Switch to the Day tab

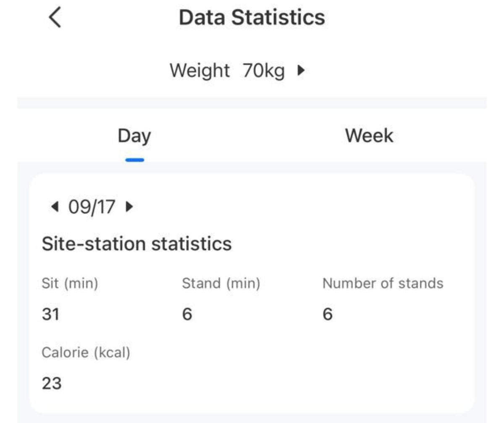(x=134, y=136)
